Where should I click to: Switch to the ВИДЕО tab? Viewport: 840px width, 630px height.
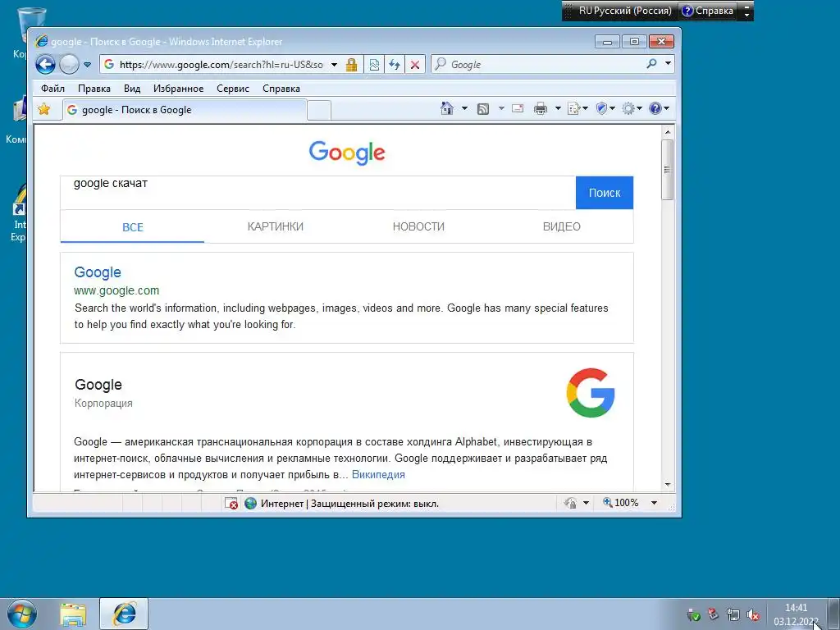pos(561,226)
